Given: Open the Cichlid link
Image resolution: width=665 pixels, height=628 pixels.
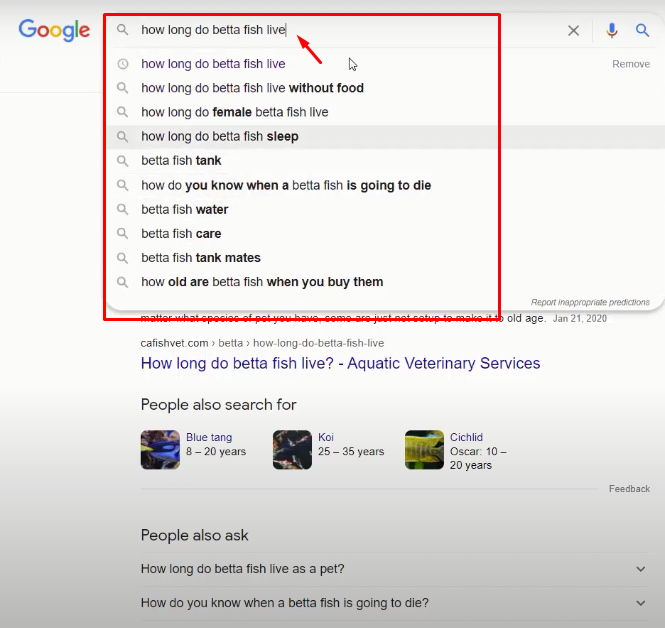Looking at the screenshot, I should coord(466,437).
